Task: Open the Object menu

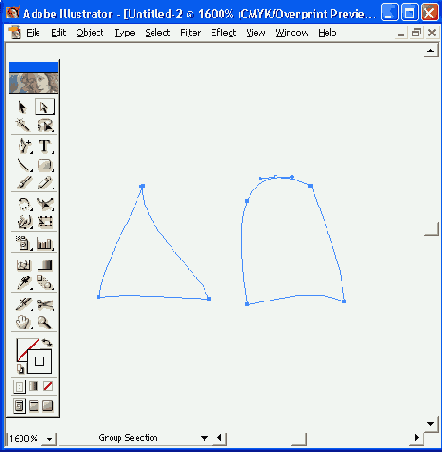Action: coord(90,33)
